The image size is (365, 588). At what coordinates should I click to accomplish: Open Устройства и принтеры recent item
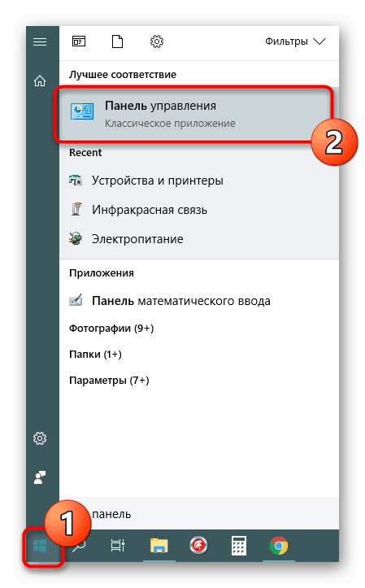pos(198,181)
